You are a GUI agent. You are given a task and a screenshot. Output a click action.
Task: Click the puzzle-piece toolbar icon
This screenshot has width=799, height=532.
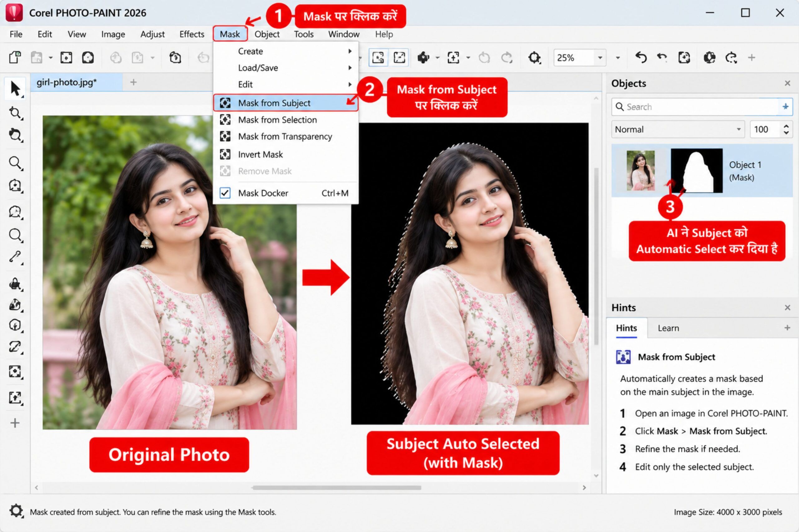(423, 57)
